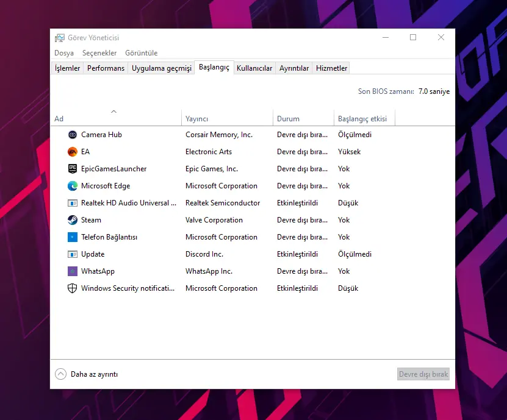Click the EA app icon
Screen dimensions: 507x420
pos(73,152)
